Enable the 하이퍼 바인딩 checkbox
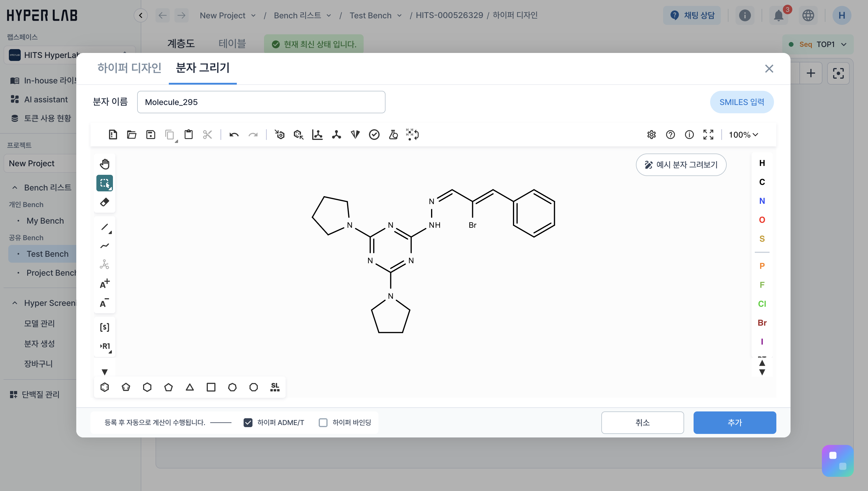This screenshot has height=491, width=868. 323,423
